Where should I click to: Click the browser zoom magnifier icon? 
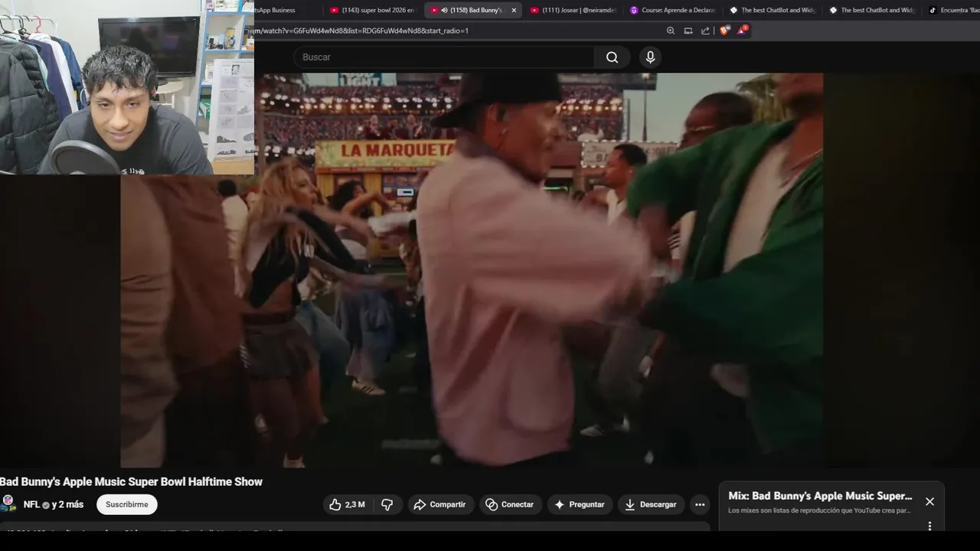pos(671,31)
